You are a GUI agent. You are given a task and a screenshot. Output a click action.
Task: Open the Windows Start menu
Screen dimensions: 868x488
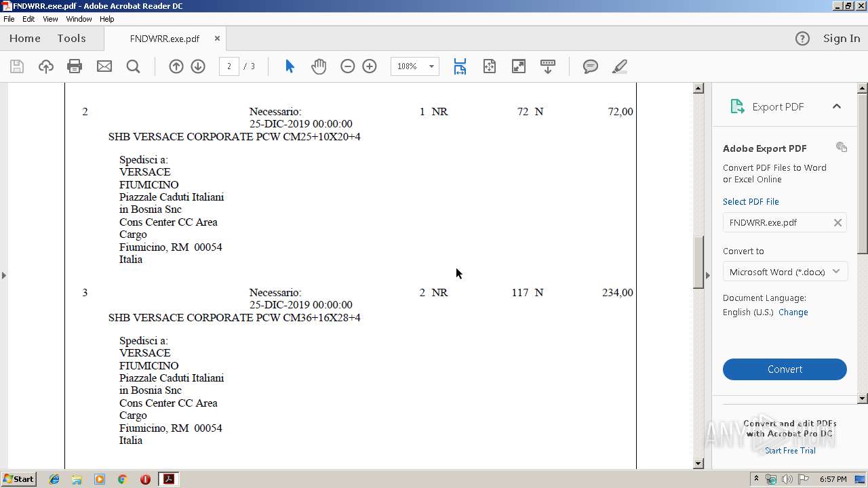click(x=19, y=479)
